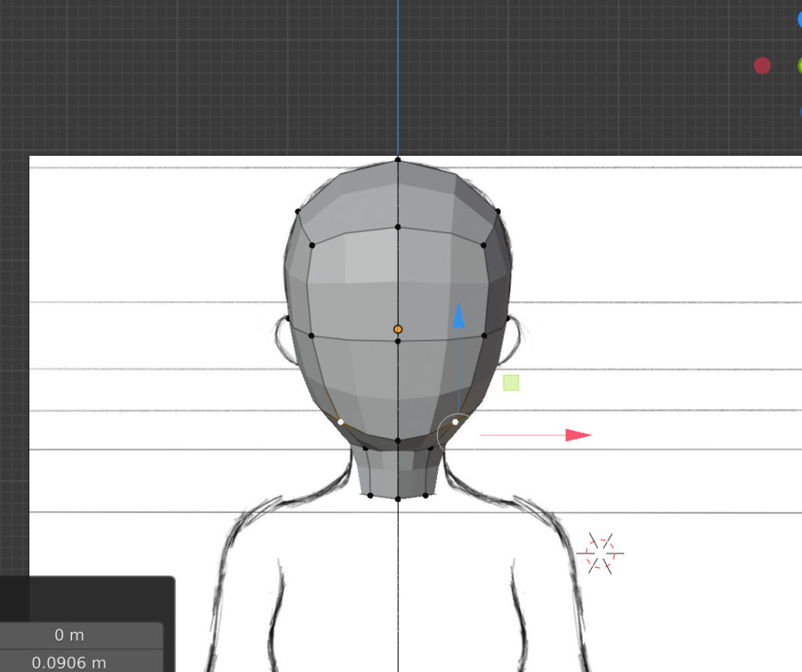Click the green axis dot on the navigation gizmo

pyautogui.click(x=798, y=66)
